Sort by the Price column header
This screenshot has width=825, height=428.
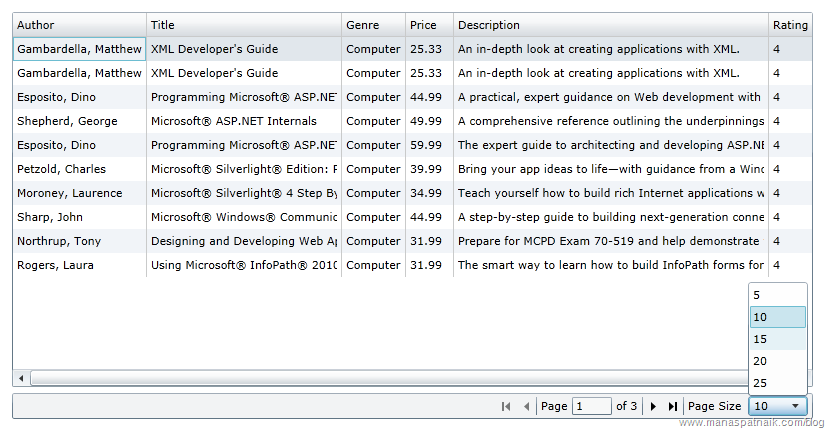click(x=429, y=25)
